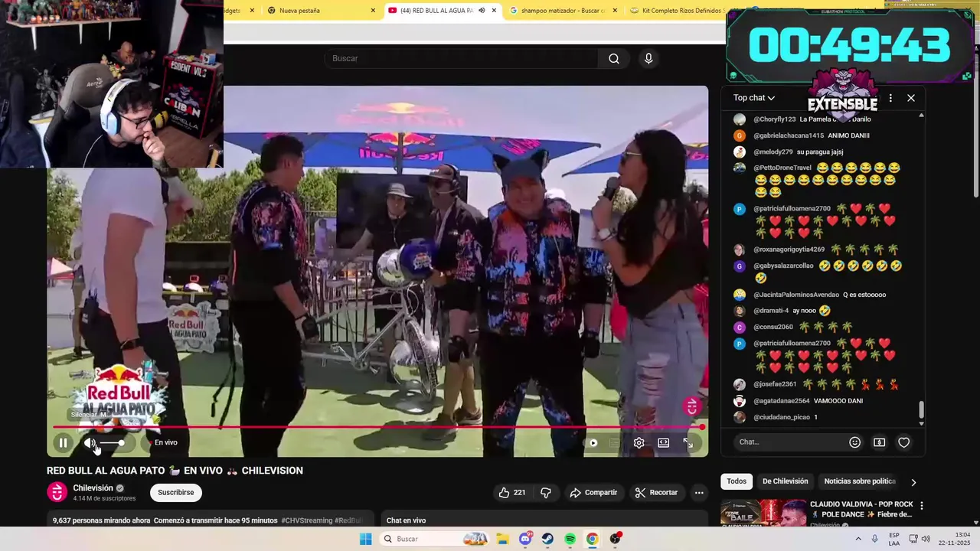Viewport: 980px width, 551px height.
Task: Open Super Chat purchase icon
Action: (x=879, y=442)
